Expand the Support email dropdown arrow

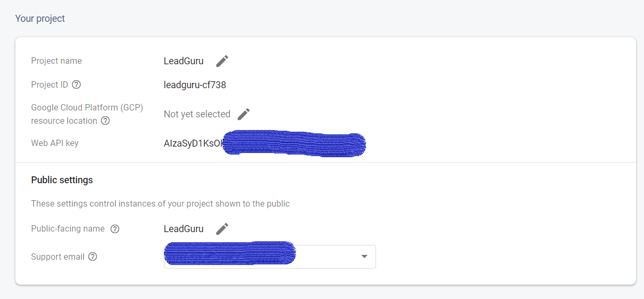[x=364, y=257]
